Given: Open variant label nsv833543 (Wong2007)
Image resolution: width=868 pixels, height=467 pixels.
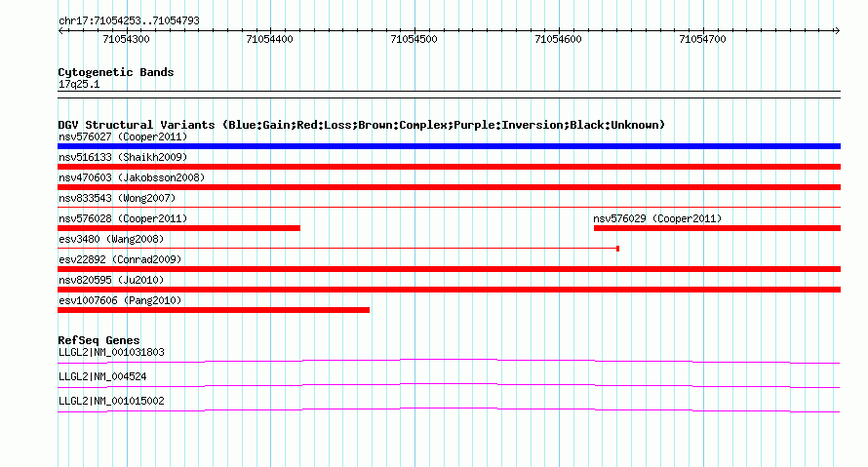Looking at the screenshot, I should (117, 198).
